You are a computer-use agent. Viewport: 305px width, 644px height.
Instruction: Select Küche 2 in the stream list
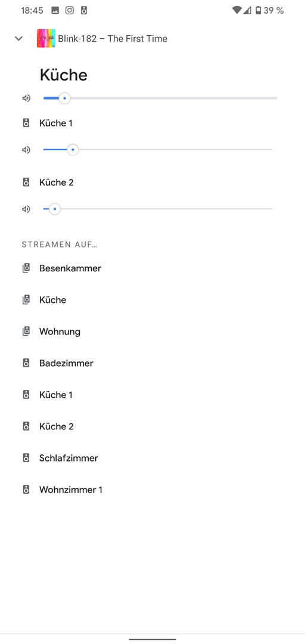point(152,426)
